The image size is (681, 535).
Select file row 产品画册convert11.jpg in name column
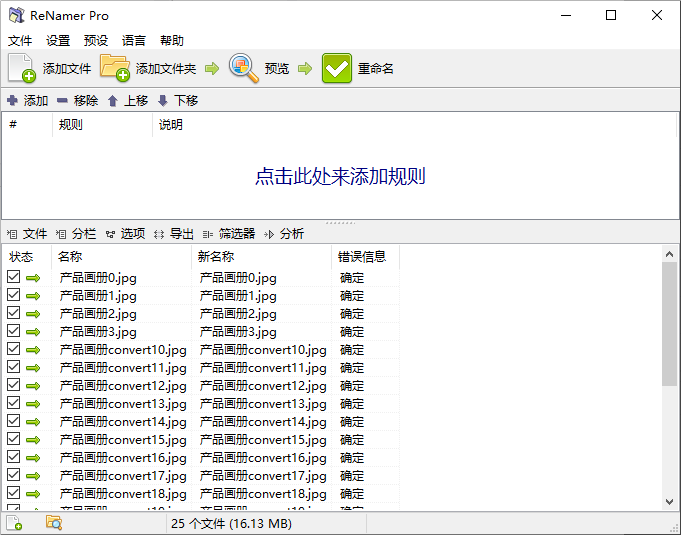coord(123,368)
